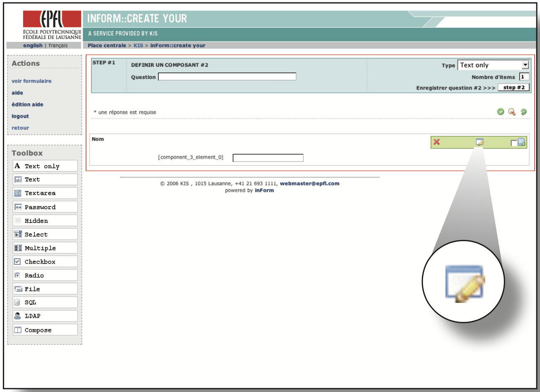Click the add page icon with plus
This screenshot has height=392, width=540.
coord(522,142)
